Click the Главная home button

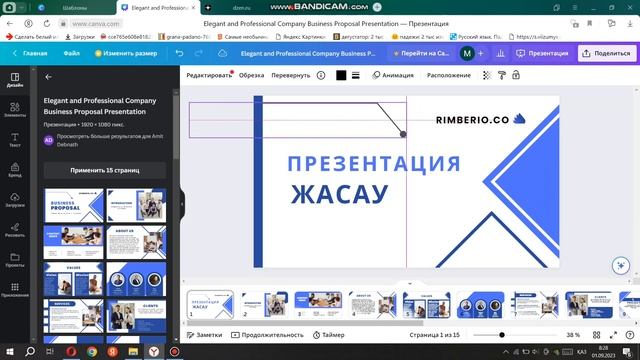click(x=30, y=53)
